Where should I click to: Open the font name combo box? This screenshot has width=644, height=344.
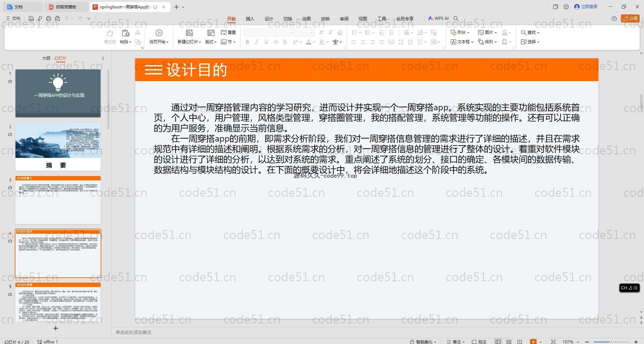coord(269,33)
